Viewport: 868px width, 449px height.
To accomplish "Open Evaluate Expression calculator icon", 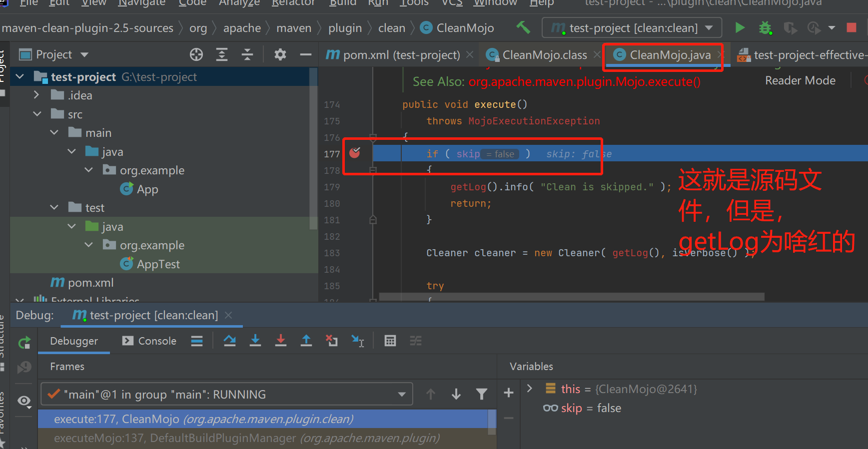I will (x=390, y=341).
